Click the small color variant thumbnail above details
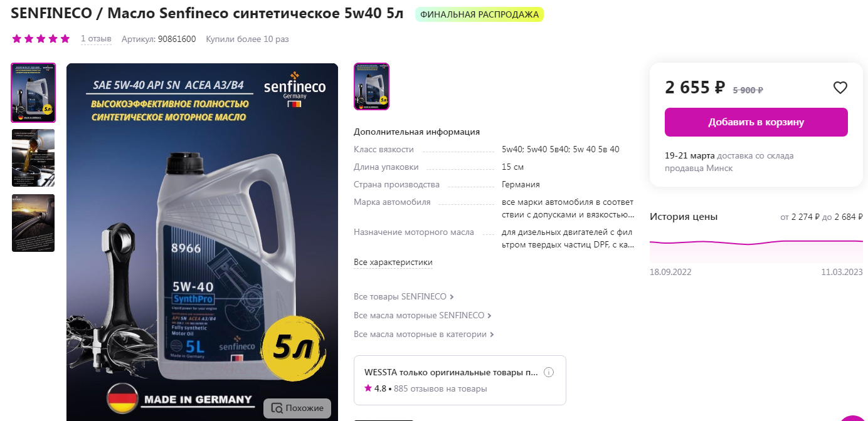The height and width of the screenshot is (421, 868). (372, 86)
